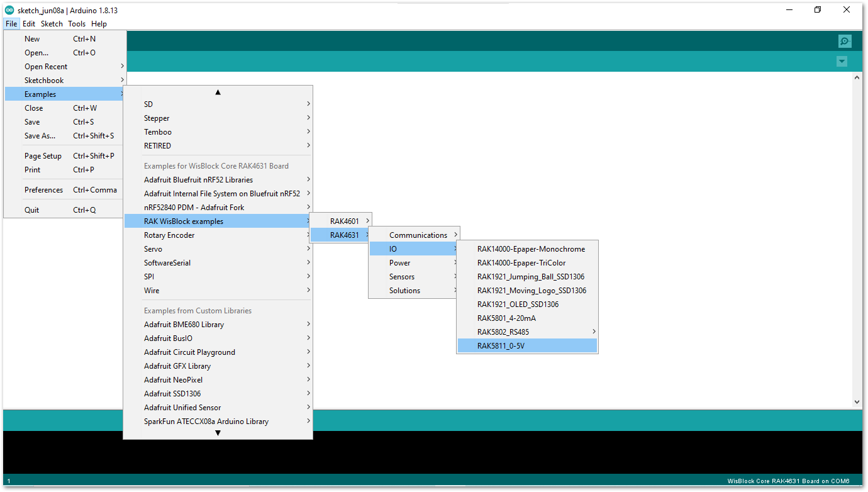Open RAK14000-Epaper-TriColor example
This screenshot has width=868, height=492.
coord(527,263)
